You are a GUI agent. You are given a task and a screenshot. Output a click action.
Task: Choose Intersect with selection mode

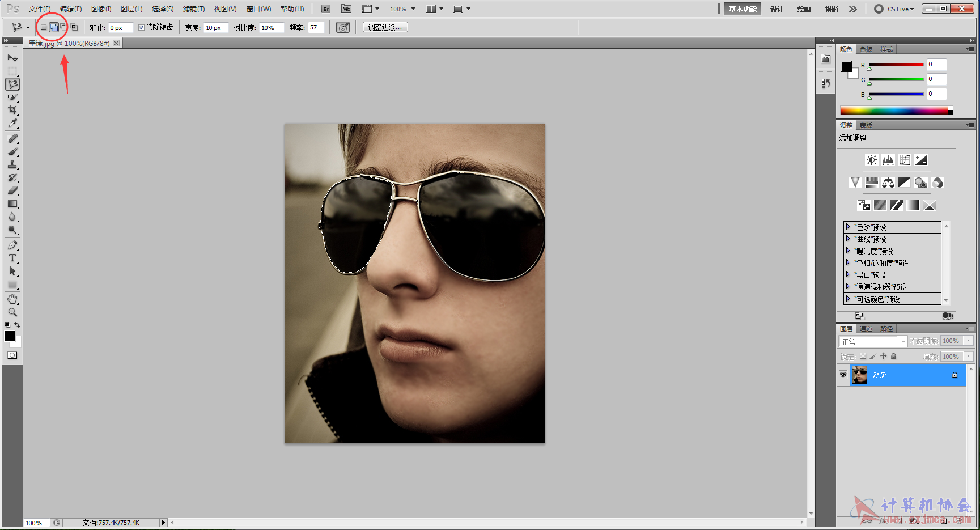click(x=74, y=27)
